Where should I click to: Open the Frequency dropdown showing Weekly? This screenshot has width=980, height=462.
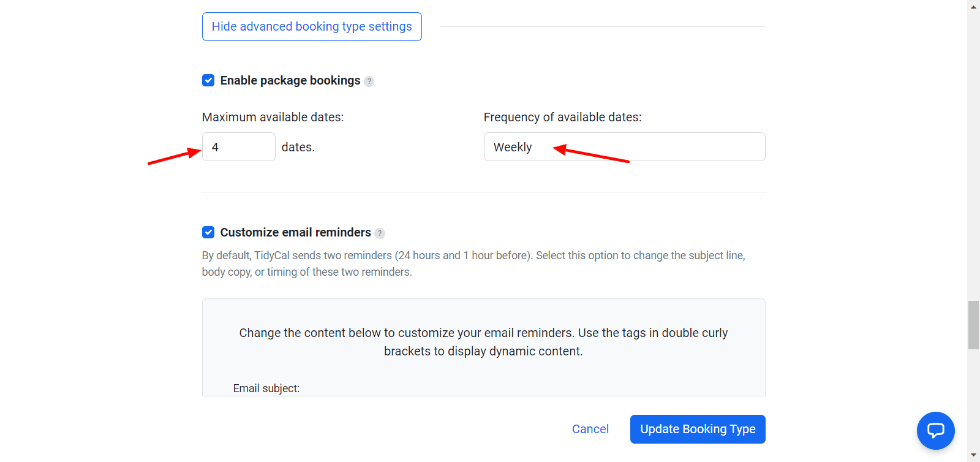(624, 147)
